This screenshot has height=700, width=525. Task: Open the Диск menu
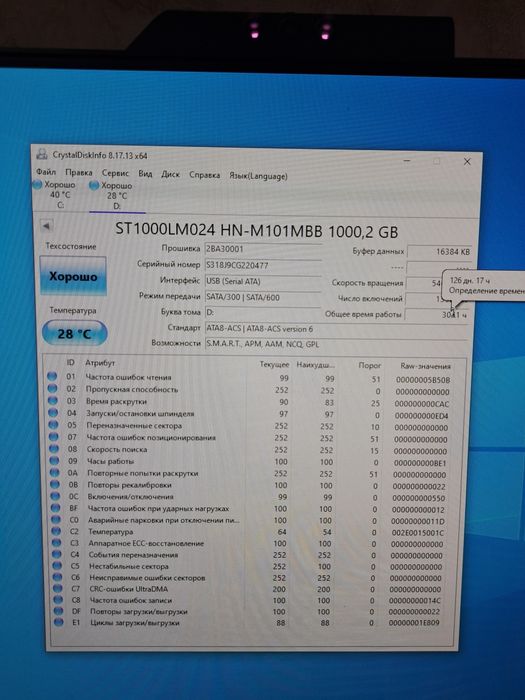(170, 174)
